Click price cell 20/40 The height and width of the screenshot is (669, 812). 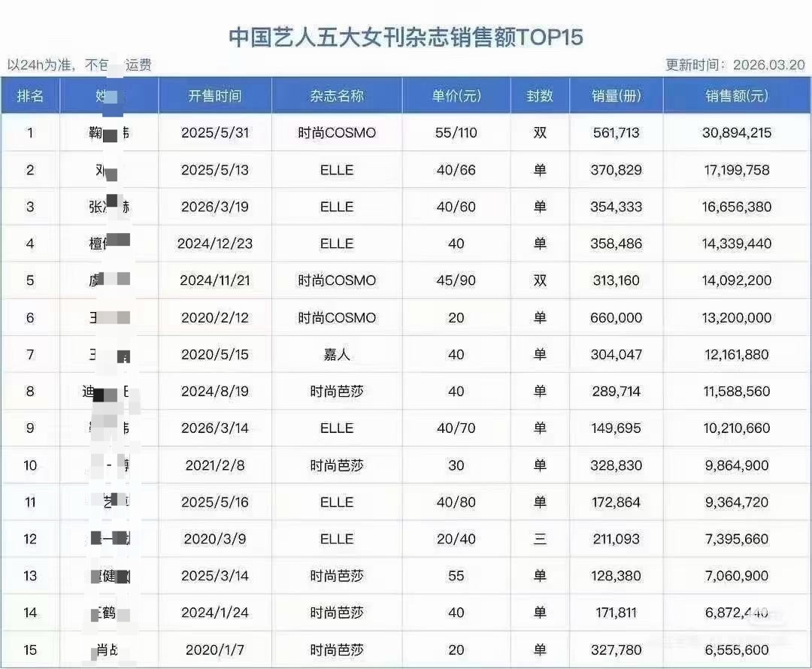(456, 538)
